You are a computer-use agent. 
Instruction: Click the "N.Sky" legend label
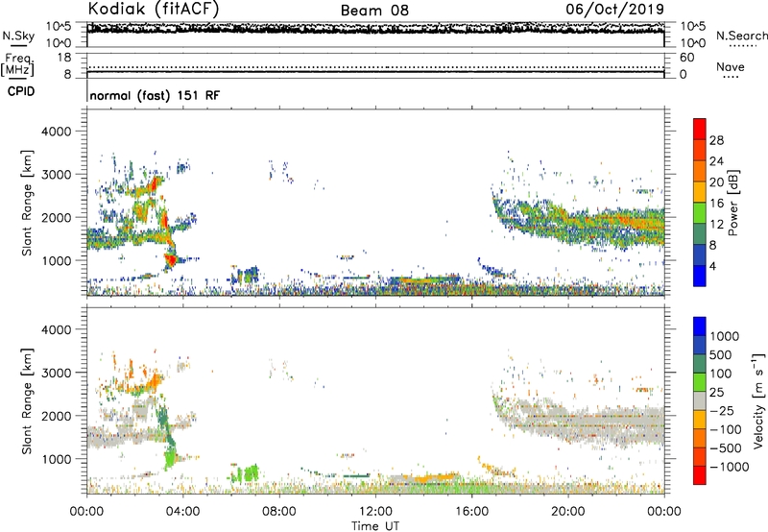(18, 36)
